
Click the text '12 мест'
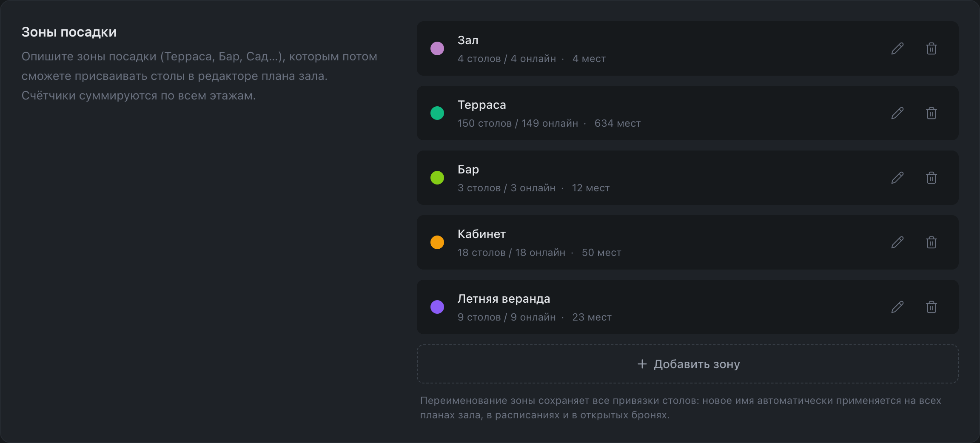[x=591, y=188]
